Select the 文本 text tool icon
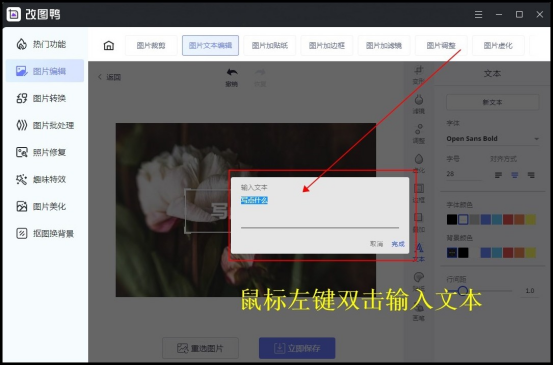Image resolution: width=554 pixels, height=365 pixels. coord(419,248)
